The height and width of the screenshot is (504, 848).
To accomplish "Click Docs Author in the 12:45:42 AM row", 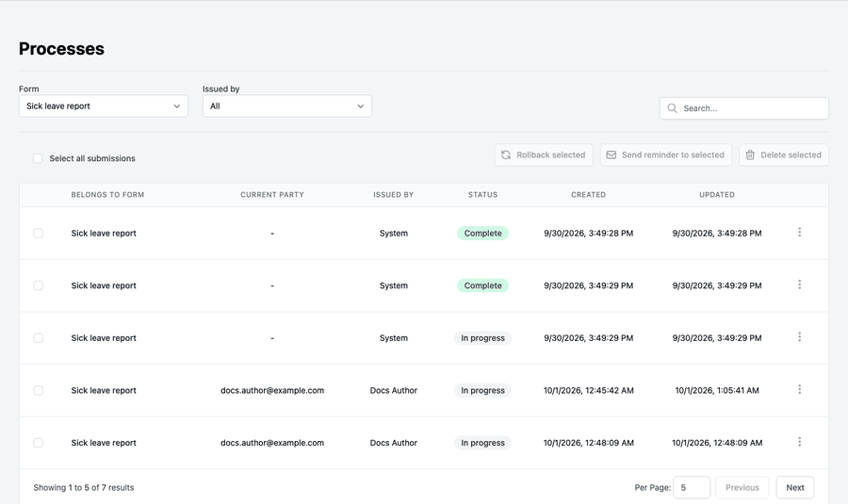I will 393,390.
